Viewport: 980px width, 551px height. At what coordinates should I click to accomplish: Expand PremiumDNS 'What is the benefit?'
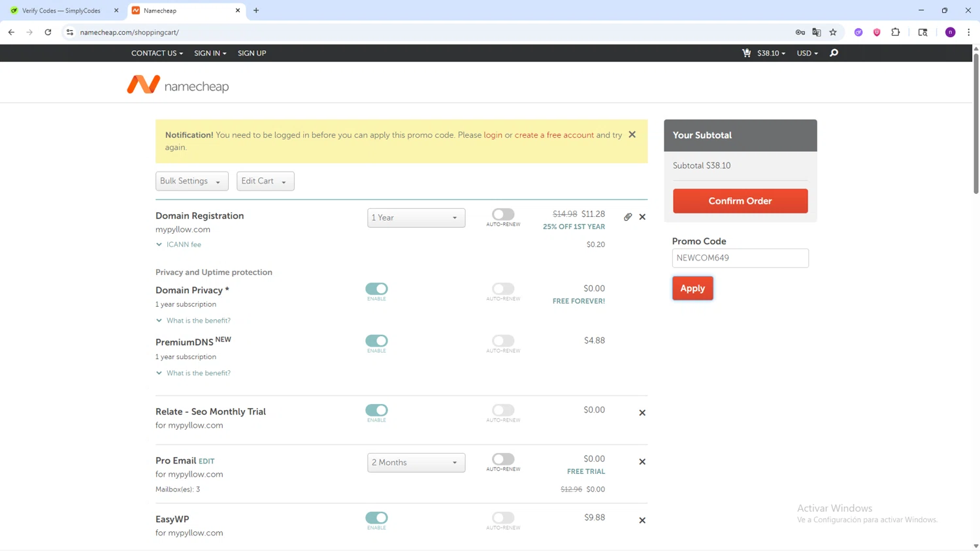click(193, 373)
